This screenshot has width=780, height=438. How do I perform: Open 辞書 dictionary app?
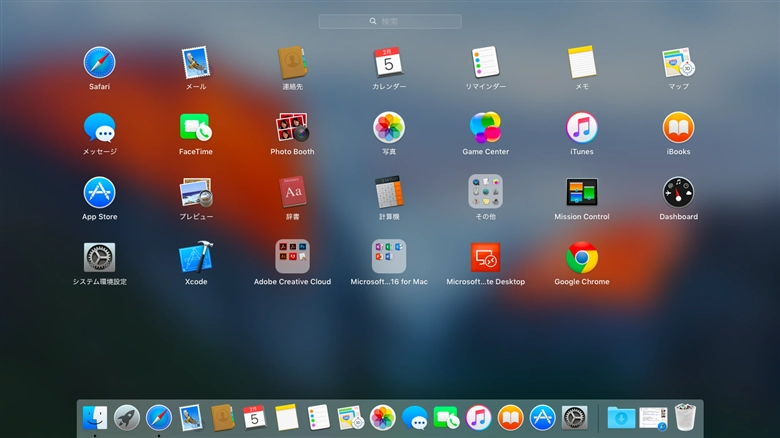point(292,193)
